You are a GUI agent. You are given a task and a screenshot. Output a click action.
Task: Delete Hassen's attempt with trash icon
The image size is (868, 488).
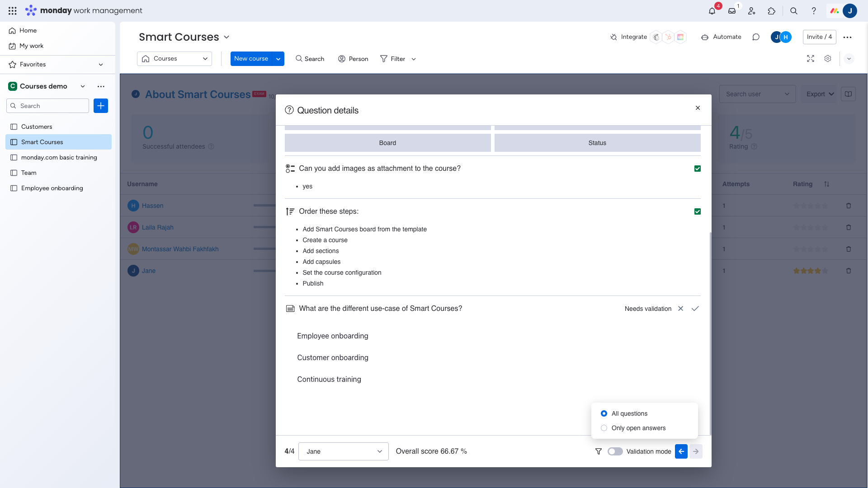(x=849, y=206)
